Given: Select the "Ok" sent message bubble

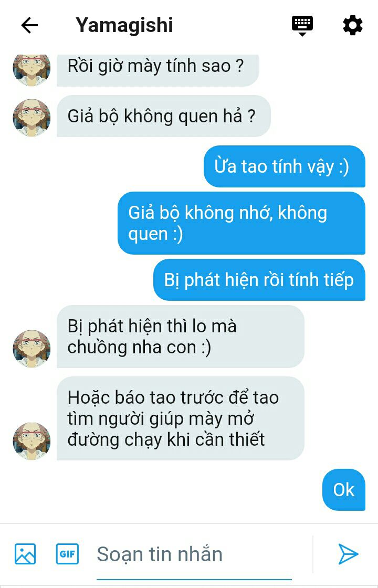Looking at the screenshot, I should (x=343, y=490).
